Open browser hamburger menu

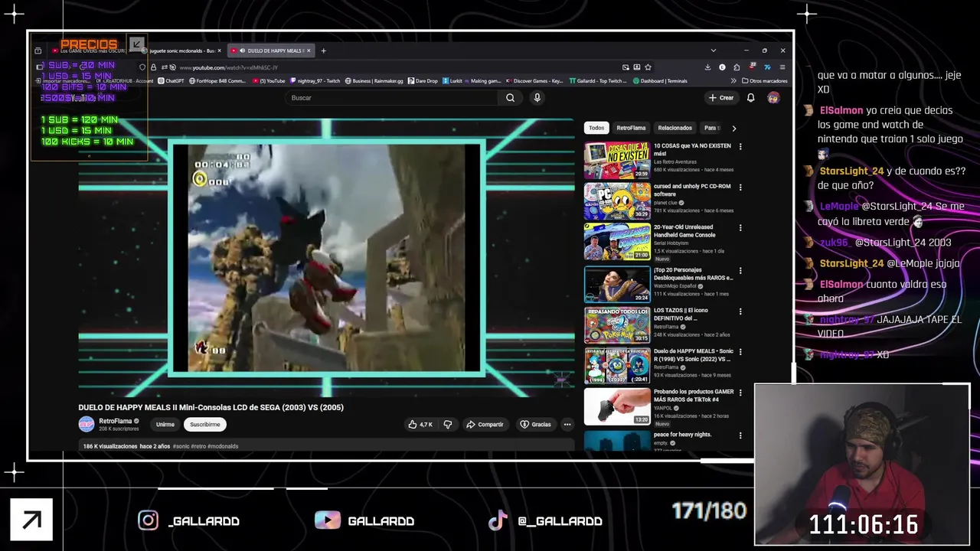(x=782, y=67)
